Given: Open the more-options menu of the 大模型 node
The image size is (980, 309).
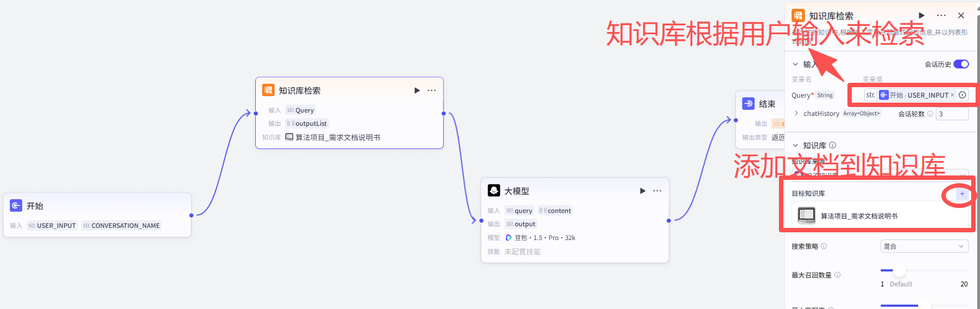Looking at the screenshot, I should (x=657, y=191).
